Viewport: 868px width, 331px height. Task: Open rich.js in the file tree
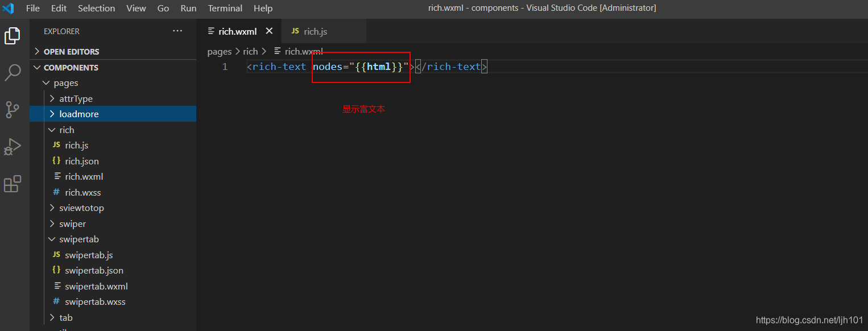click(113, 145)
